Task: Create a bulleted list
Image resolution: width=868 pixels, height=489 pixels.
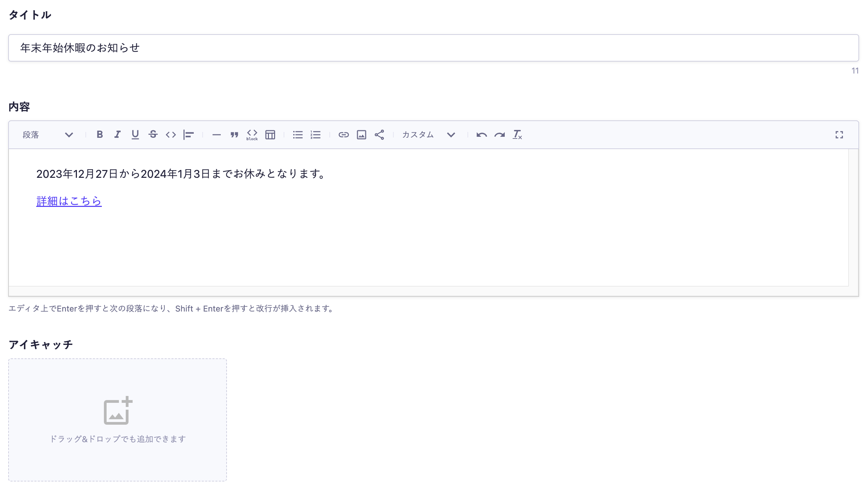Action: [298, 135]
